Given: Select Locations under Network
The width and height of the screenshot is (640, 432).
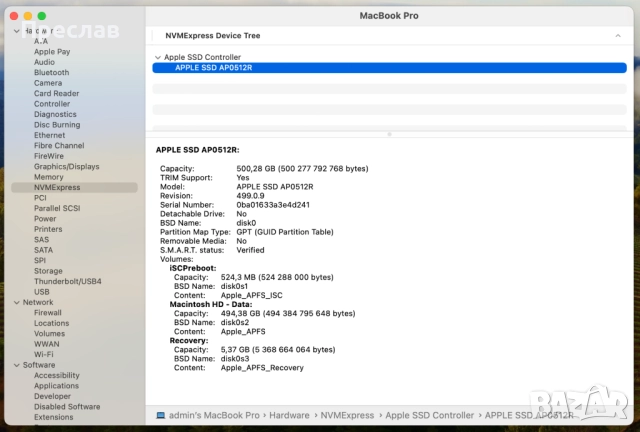Looking at the screenshot, I should pos(51,323).
